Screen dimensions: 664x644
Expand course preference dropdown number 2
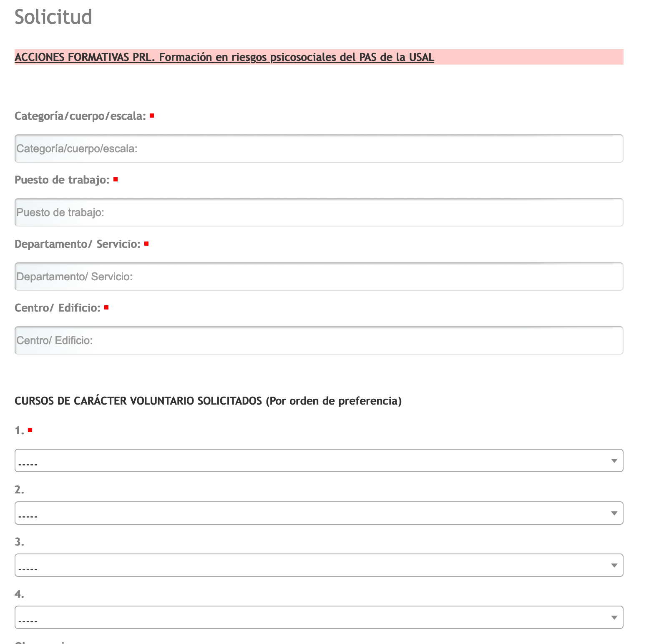click(x=319, y=513)
